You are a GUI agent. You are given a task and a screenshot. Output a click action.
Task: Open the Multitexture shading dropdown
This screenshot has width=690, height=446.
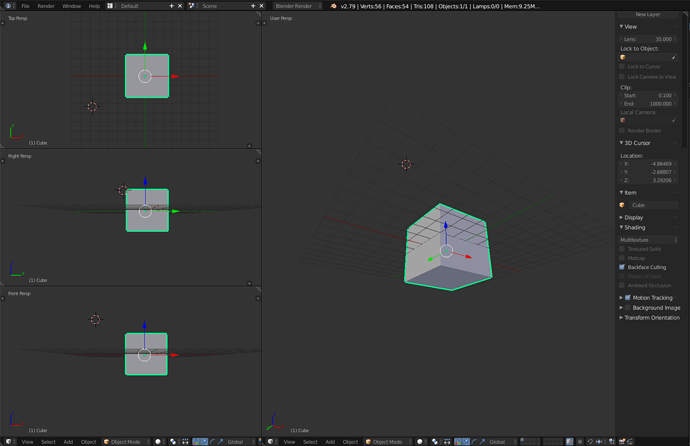[648, 240]
